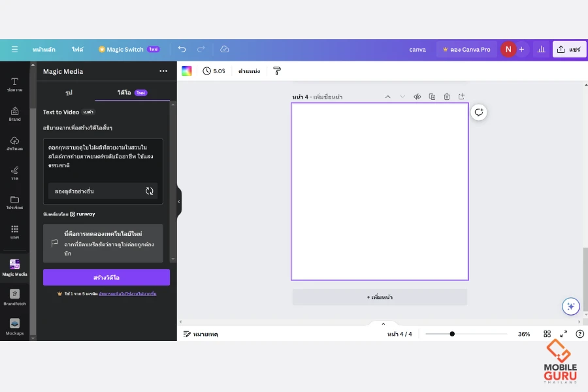Click the refresh icon for another example

[x=150, y=191]
